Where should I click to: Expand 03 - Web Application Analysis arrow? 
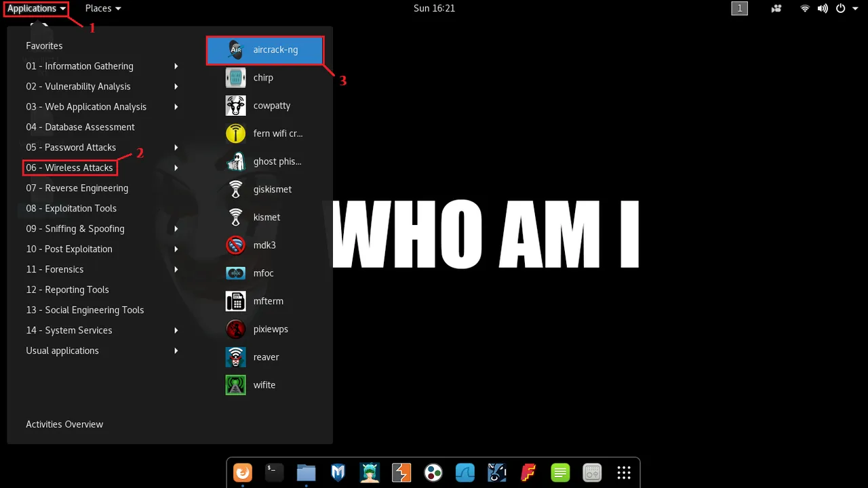pyautogui.click(x=176, y=106)
